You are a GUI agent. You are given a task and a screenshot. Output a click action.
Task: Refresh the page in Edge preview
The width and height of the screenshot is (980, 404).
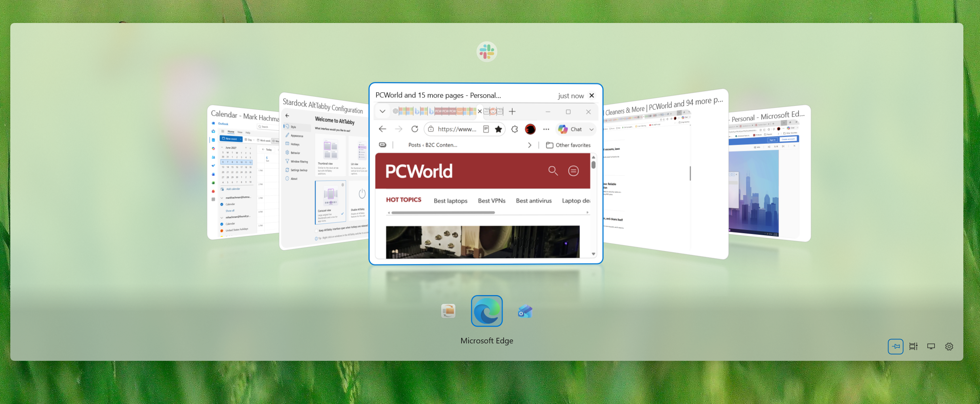tap(415, 129)
